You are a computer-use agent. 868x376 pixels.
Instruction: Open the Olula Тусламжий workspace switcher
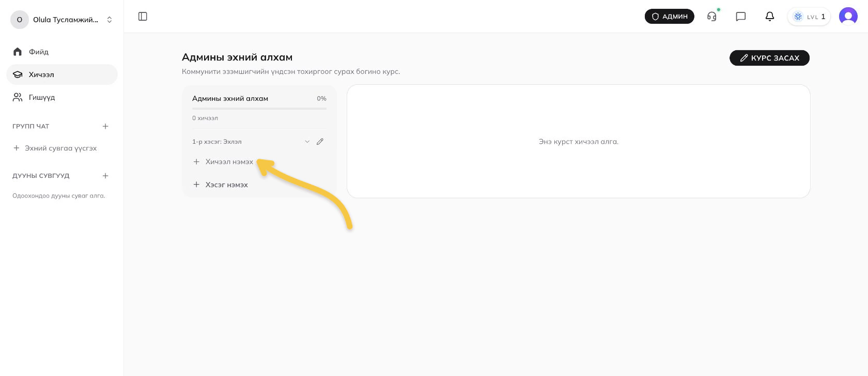[62, 20]
